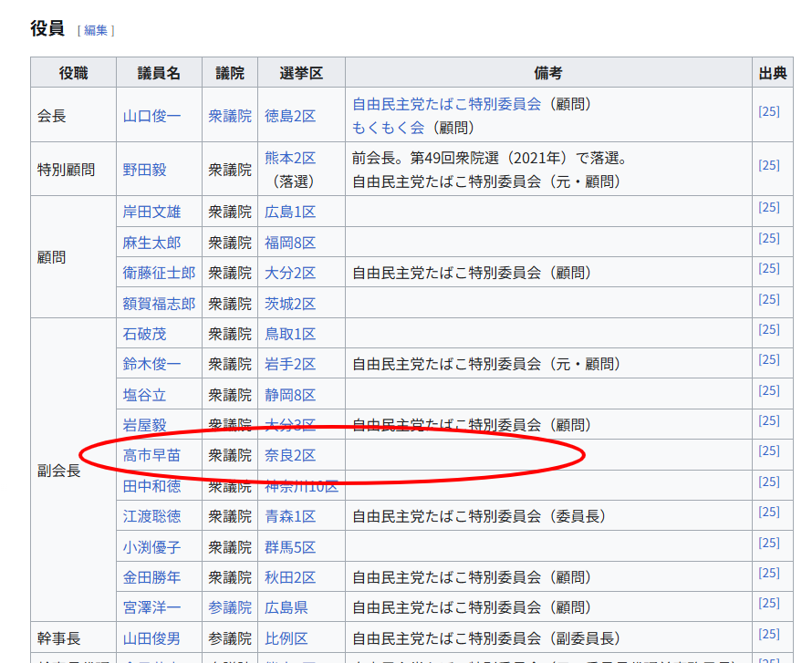The width and height of the screenshot is (812, 663).
Task: Click 自由民主党たばこ特別委員会 link in 江渡聡徳 row
Action: tap(446, 516)
